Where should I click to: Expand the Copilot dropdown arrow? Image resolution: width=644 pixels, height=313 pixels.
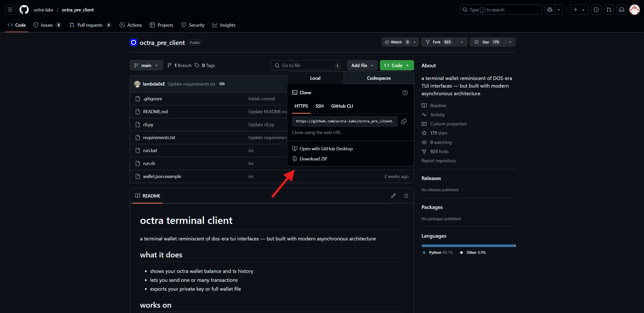click(x=559, y=10)
